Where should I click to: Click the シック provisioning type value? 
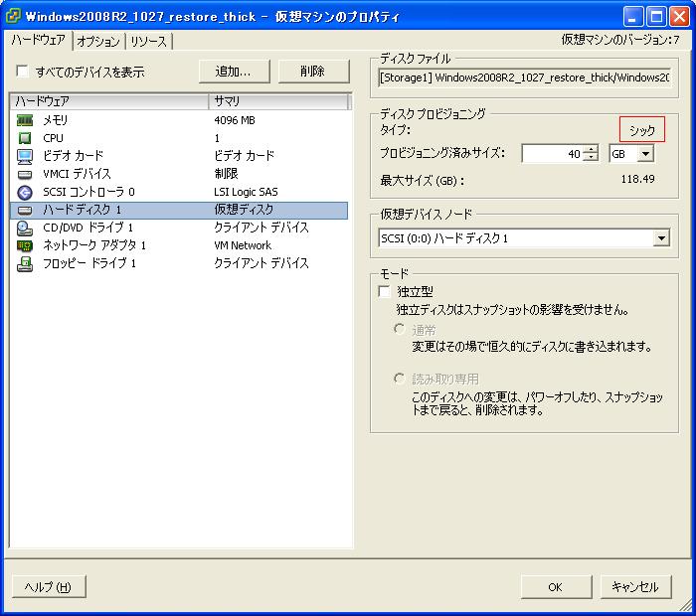tap(642, 130)
